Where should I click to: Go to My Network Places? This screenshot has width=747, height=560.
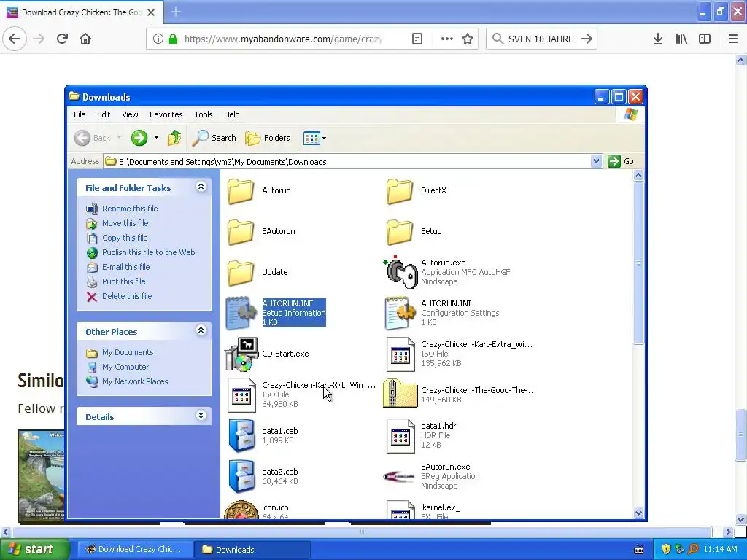pyautogui.click(x=135, y=381)
